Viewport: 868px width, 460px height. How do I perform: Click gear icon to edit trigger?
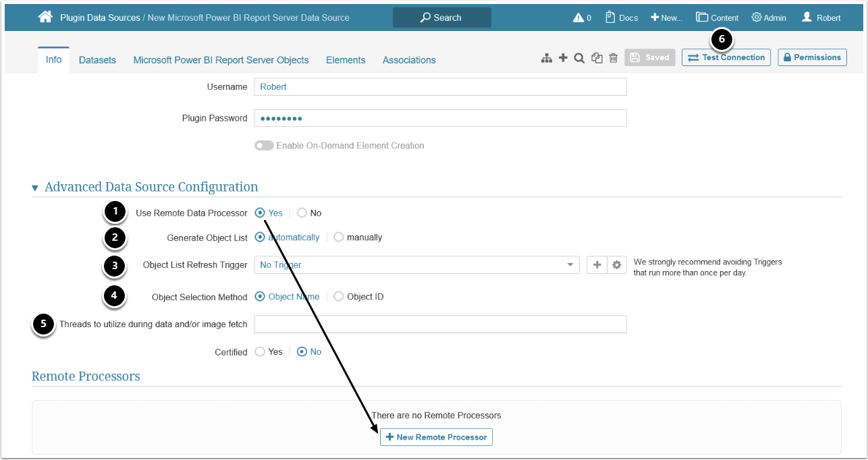point(617,265)
